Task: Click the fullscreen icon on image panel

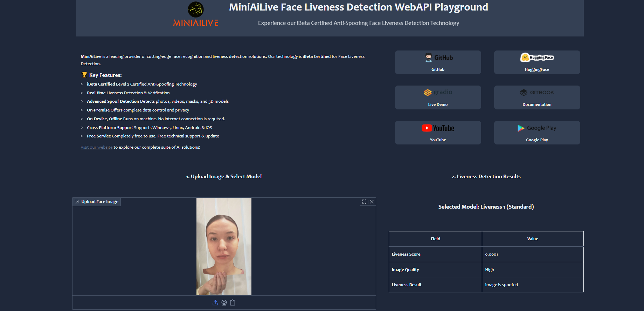Action: coord(364,202)
